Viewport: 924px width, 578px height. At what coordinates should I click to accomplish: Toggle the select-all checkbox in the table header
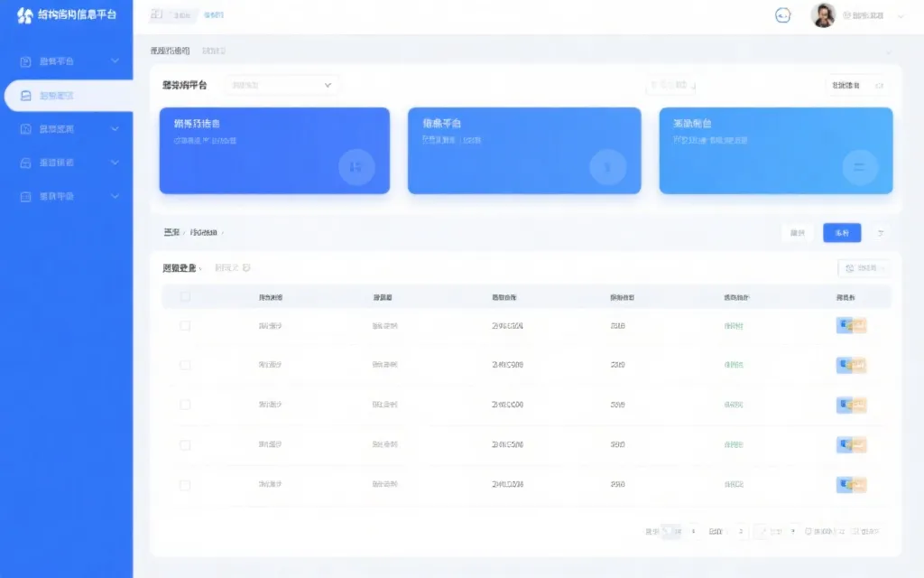[x=185, y=297]
